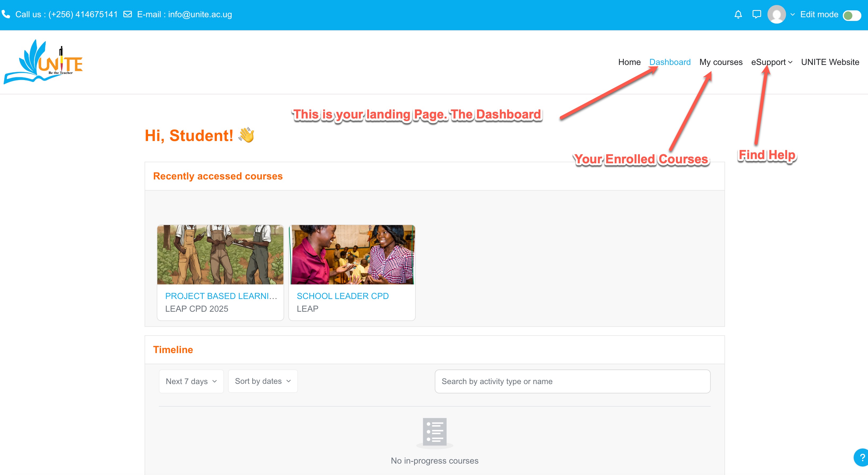
Task: Go to the Home menu item
Action: click(629, 62)
